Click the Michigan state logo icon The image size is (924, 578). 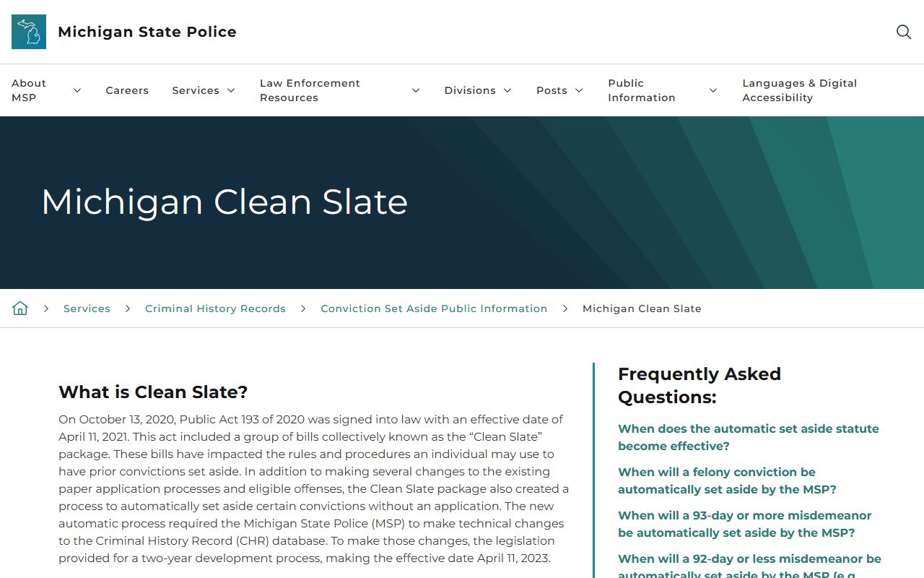29,32
